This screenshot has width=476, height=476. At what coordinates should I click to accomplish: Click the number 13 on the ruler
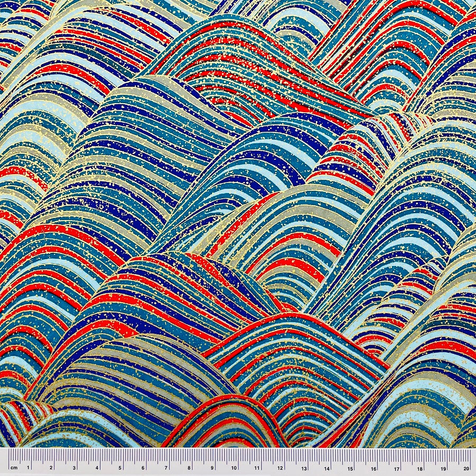(x=304, y=468)
